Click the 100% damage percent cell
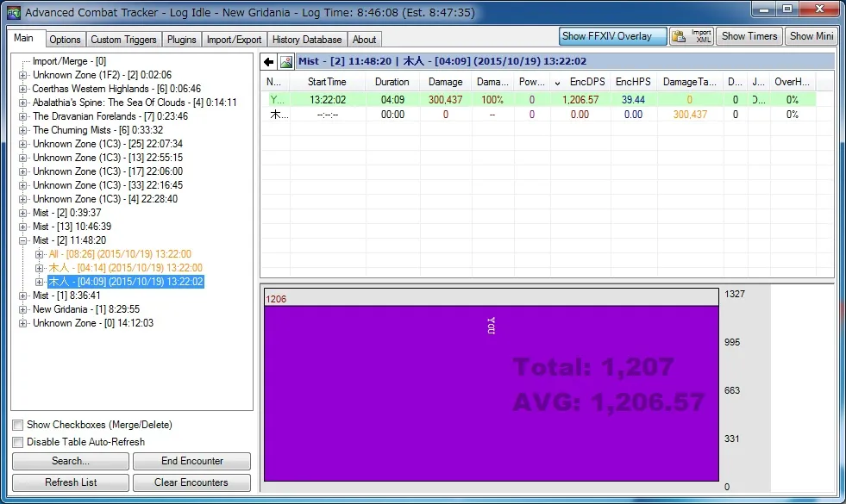 coord(492,100)
